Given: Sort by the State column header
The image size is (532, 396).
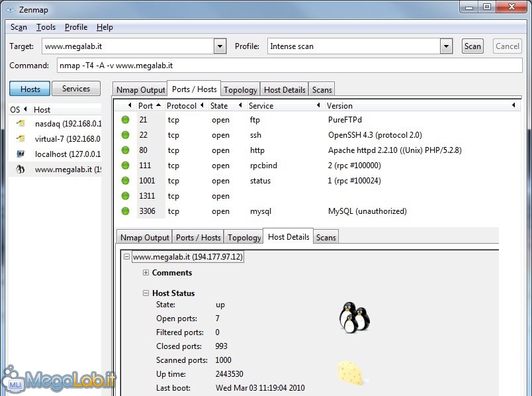Looking at the screenshot, I should 226,106.
